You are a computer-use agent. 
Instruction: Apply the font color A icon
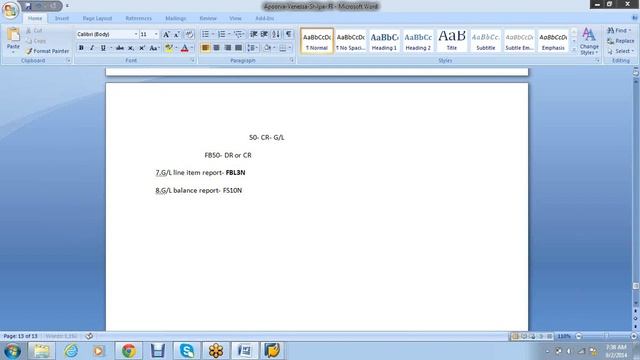coord(184,48)
